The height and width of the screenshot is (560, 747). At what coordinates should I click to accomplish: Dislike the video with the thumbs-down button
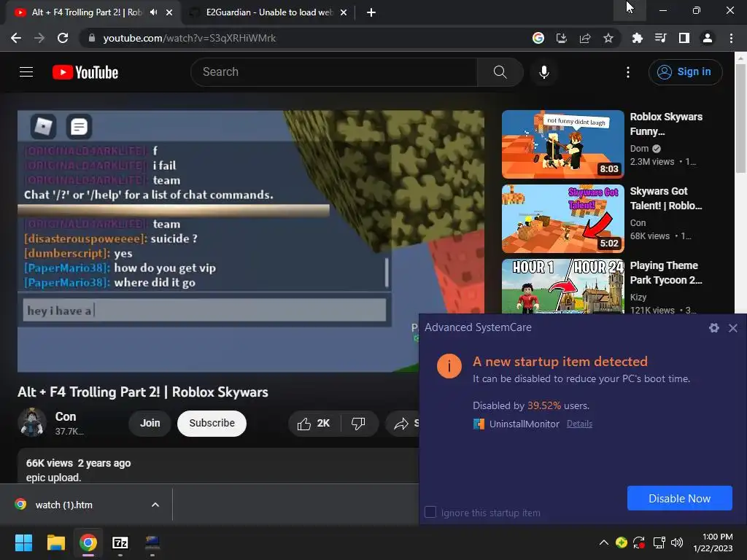pyautogui.click(x=358, y=423)
